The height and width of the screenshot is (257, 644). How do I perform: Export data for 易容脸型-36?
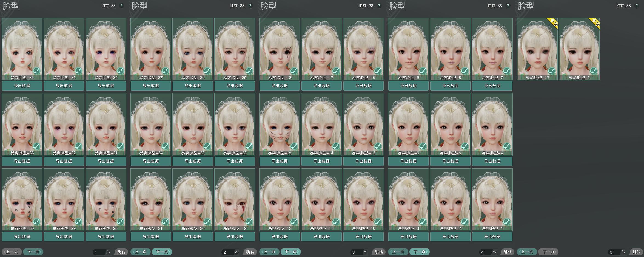pyautogui.click(x=22, y=86)
